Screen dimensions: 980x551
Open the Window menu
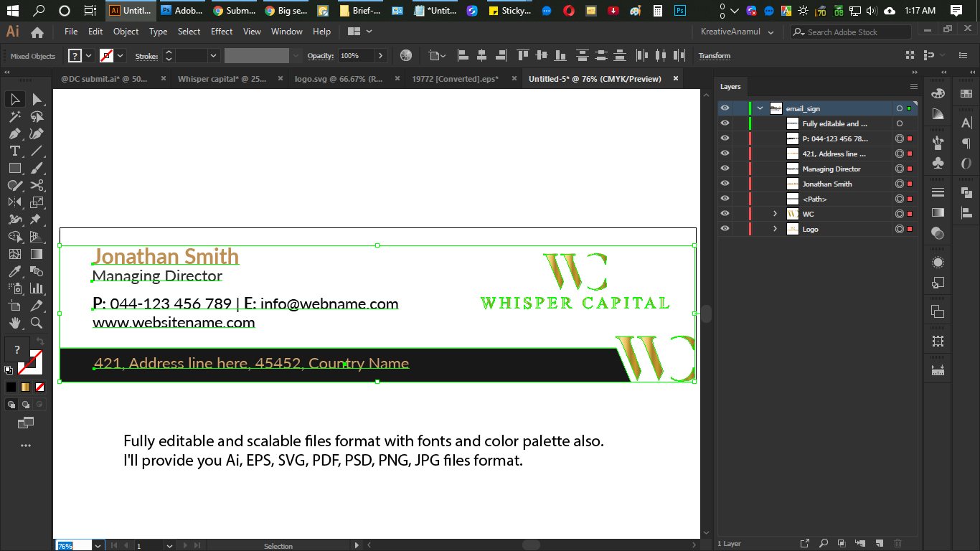(287, 32)
